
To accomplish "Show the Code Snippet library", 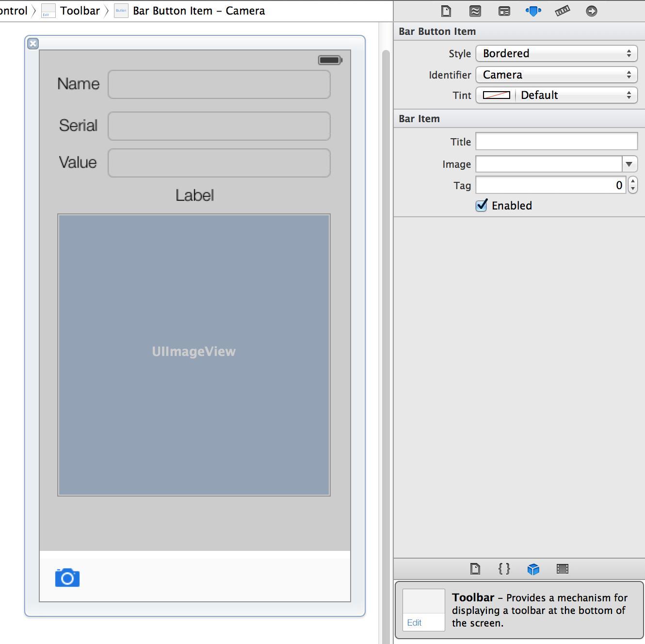I will coord(504,568).
